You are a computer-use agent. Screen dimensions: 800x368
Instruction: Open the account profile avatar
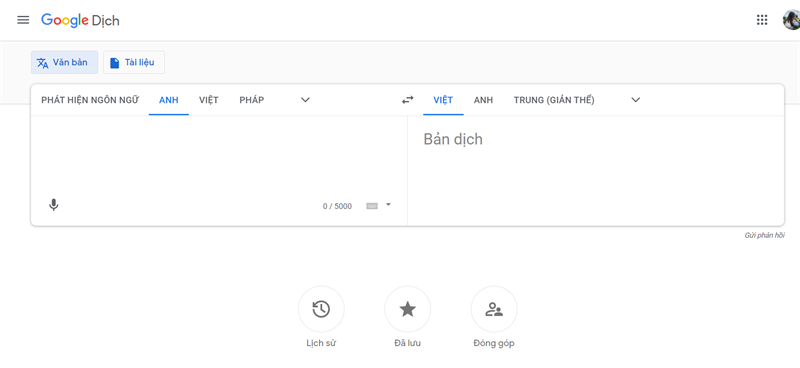pyautogui.click(x=791, y=20)
